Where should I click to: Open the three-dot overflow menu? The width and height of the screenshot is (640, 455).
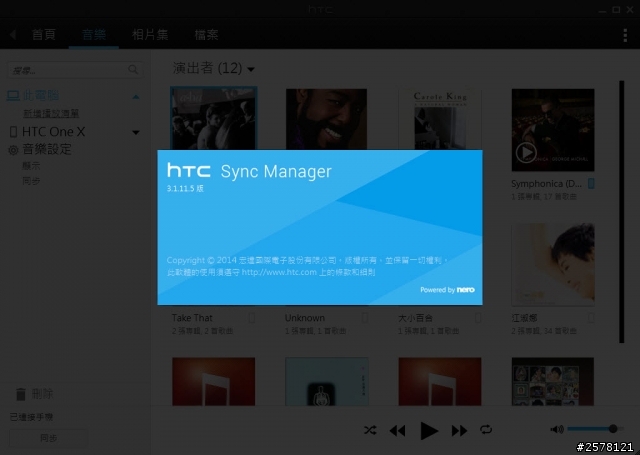[x=625, y=36]
